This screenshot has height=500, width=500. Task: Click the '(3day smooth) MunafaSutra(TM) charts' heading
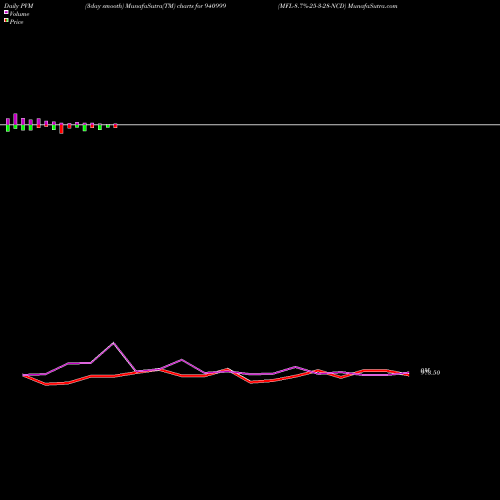(139, 6)
